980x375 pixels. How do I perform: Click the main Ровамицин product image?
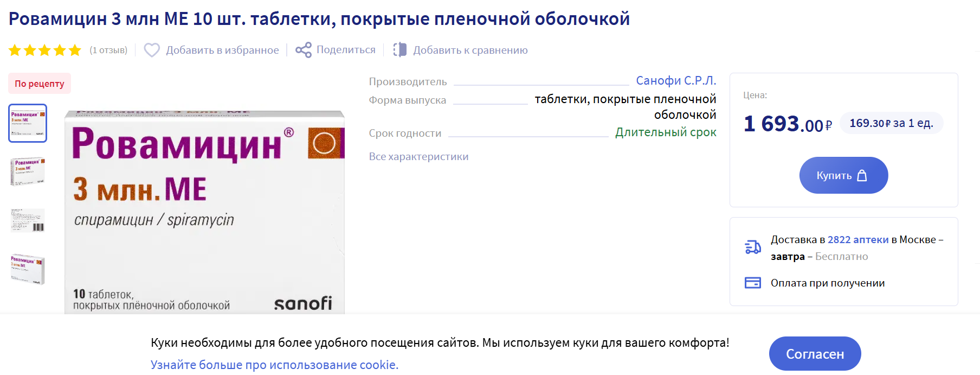coord(204,212)
